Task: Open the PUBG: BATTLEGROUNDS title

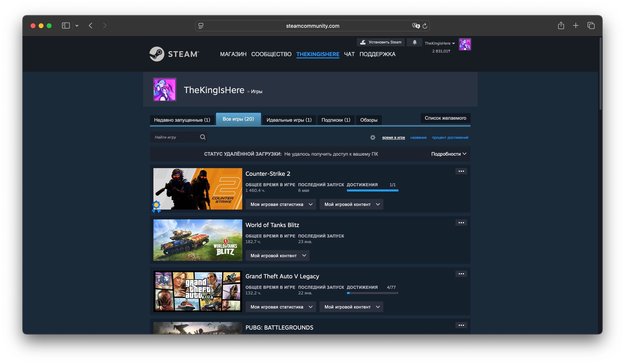Action: 279,328
